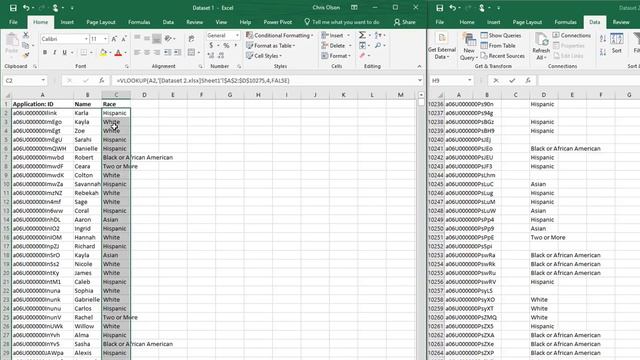Open the General number format dropdown
The width and height of the screenshot is (640, 360).
coord(237,36)
